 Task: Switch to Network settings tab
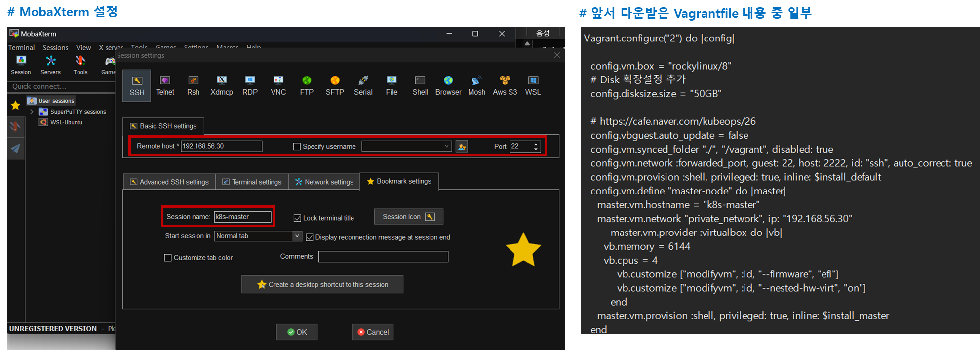click(324, 182)
